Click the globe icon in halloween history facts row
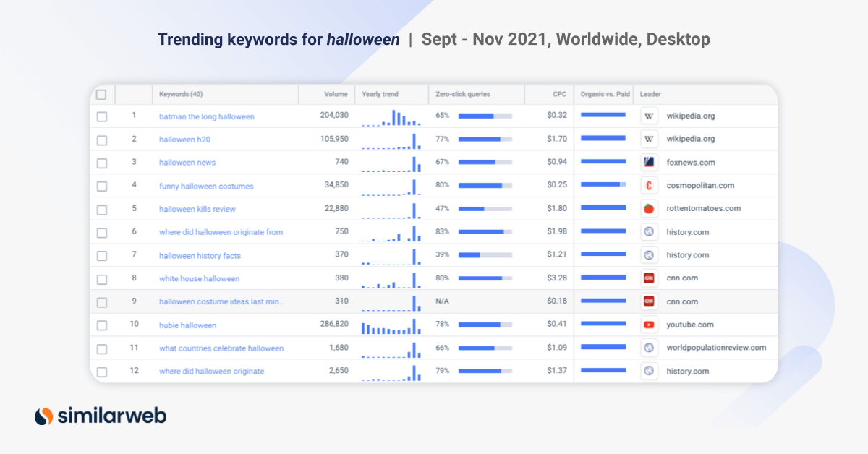This screenshot has height=454, width=868. 650,254
